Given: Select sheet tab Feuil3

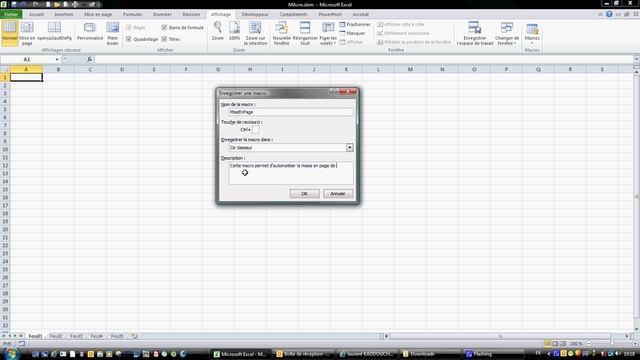Looking at the screenshot, I should tap(76, 336).
